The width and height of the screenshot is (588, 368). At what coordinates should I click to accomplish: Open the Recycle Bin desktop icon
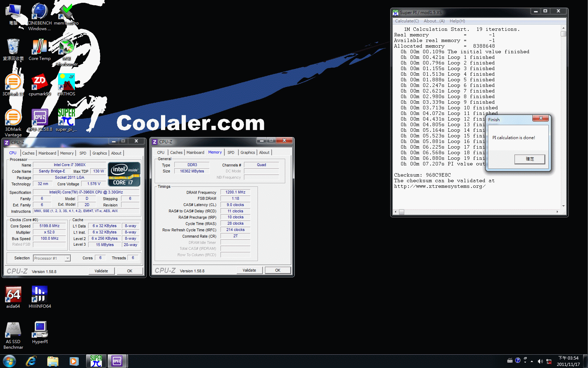[x=13, y=50]
